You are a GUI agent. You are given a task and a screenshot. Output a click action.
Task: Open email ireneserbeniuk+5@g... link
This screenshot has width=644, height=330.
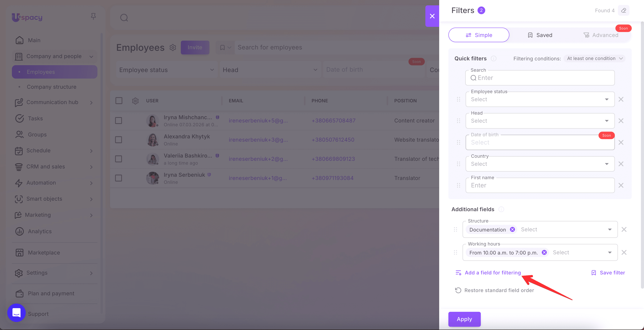pyautogui.click(x=258, y=121)
